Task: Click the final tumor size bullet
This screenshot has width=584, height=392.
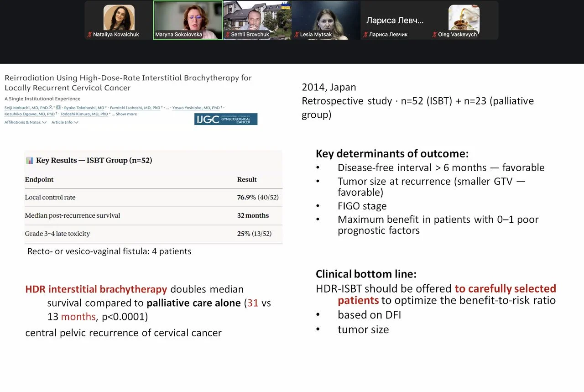Action: coord(363,329)
